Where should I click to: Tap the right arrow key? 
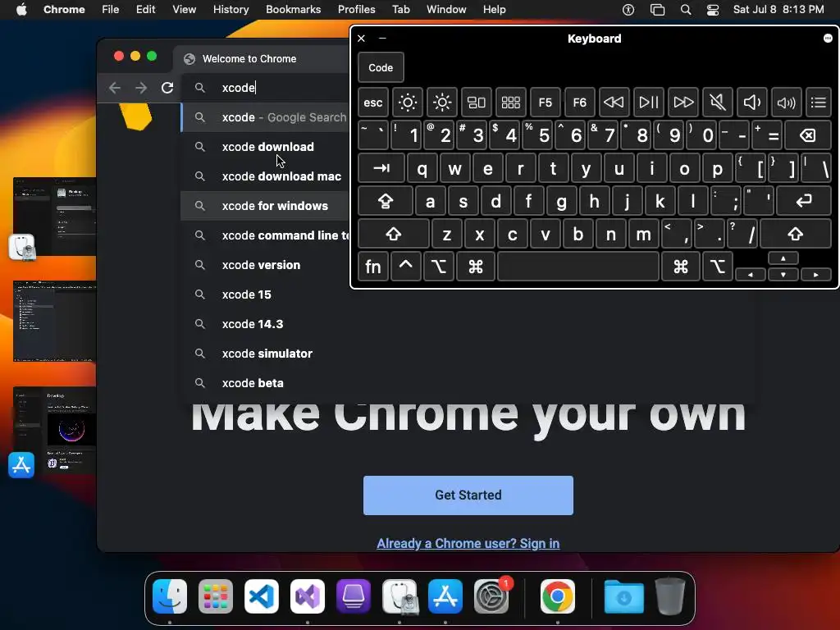coord(816,275)
